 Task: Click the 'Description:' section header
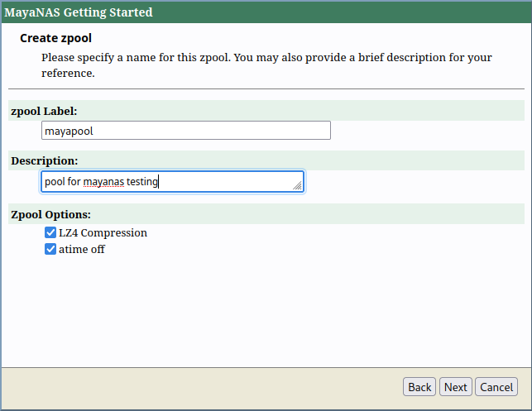click(45, 160)
